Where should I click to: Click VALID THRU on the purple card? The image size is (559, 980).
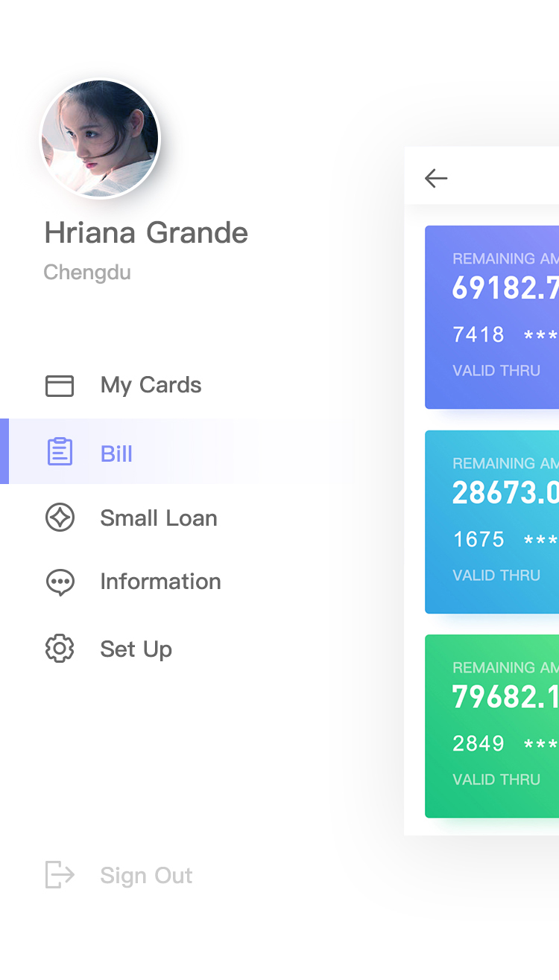tap(496, 371)
